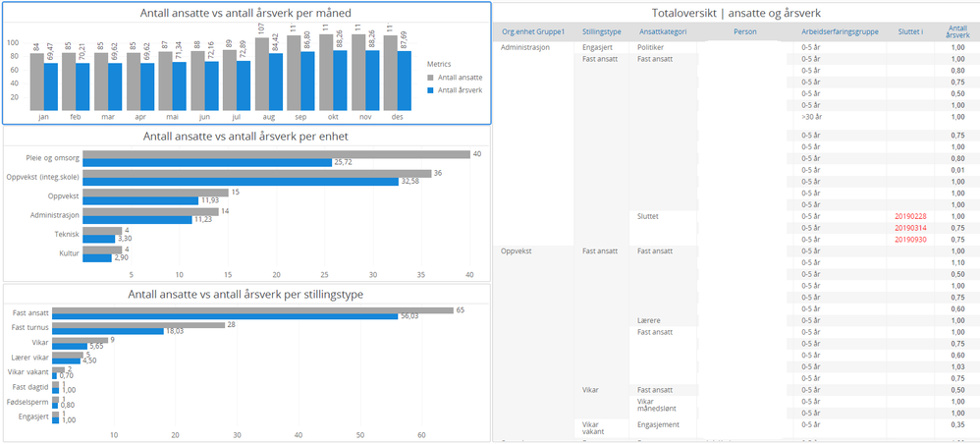Click the Sluttet i column header
This screenshot has width=980, height=444.
pos(909,31)
